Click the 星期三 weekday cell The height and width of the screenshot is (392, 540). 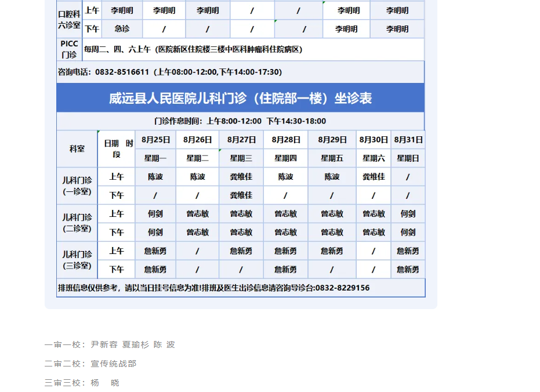click(241, 158)
